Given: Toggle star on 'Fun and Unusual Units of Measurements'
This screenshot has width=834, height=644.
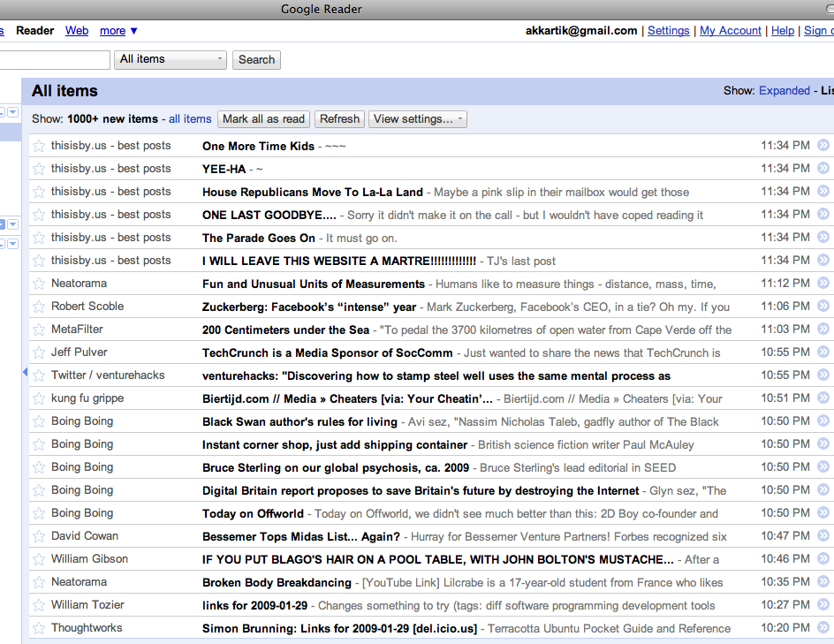Looking at the screenshot, I should (x=39, y=284).
